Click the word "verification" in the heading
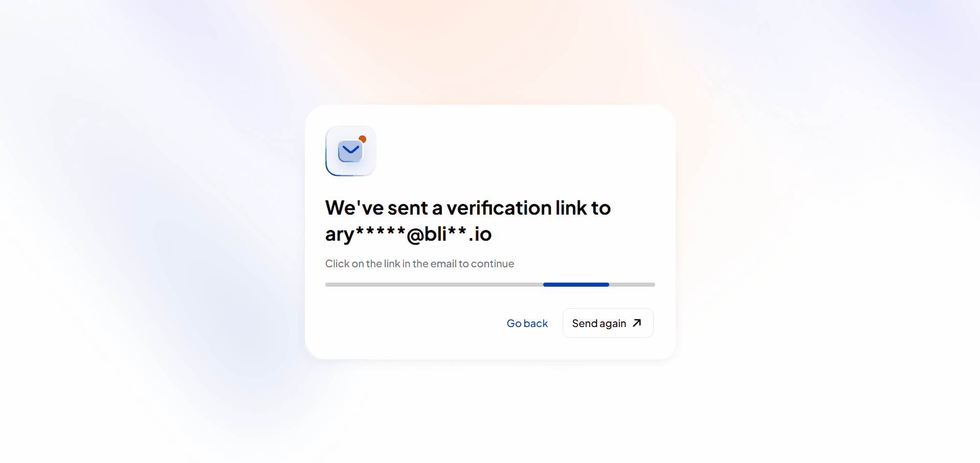980x463 pixels. coord(499,208)
